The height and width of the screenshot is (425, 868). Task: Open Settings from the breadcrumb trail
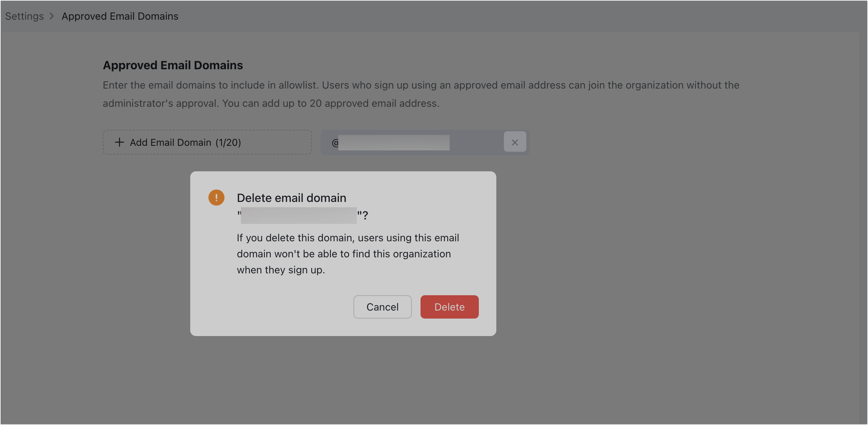coord(24,16)
